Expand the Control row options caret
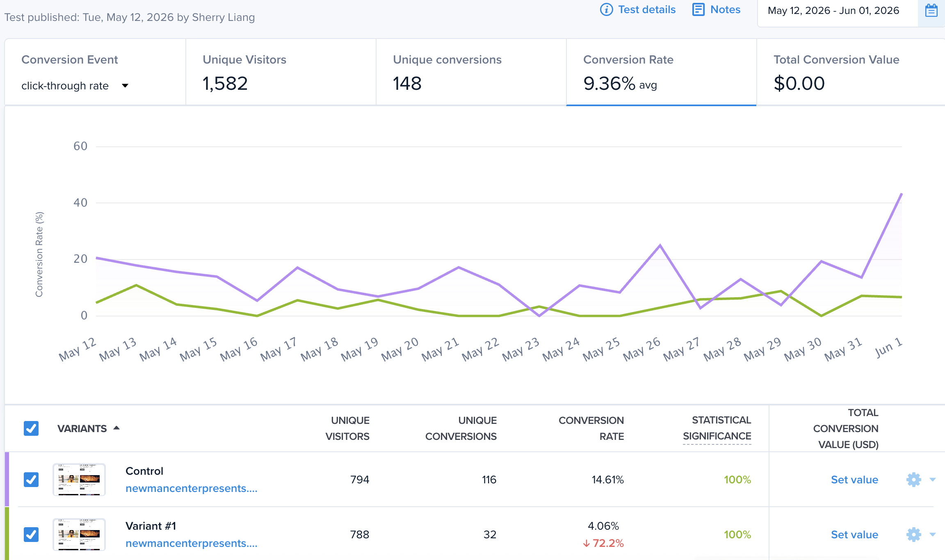This screenshot has width=945, height=560. tap(932, 480)
